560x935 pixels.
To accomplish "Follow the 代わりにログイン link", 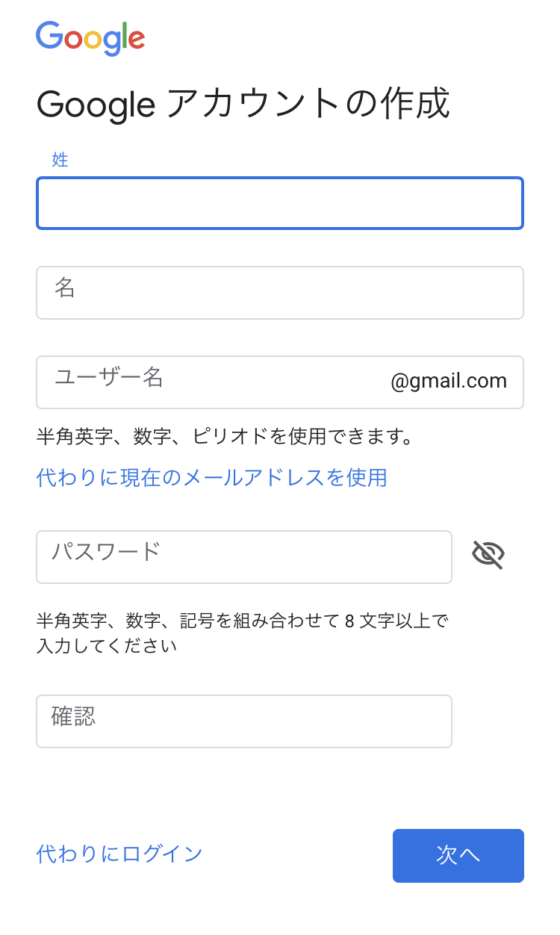I will pos(119,854).
